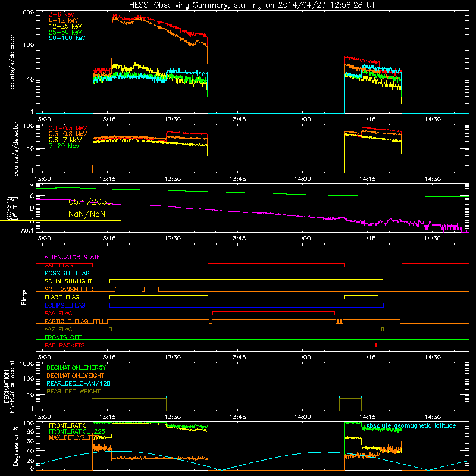This screenshot has width=476, height=476.
Task: Click the FRONT_RATIO legend label
Action: pos(68,425)
